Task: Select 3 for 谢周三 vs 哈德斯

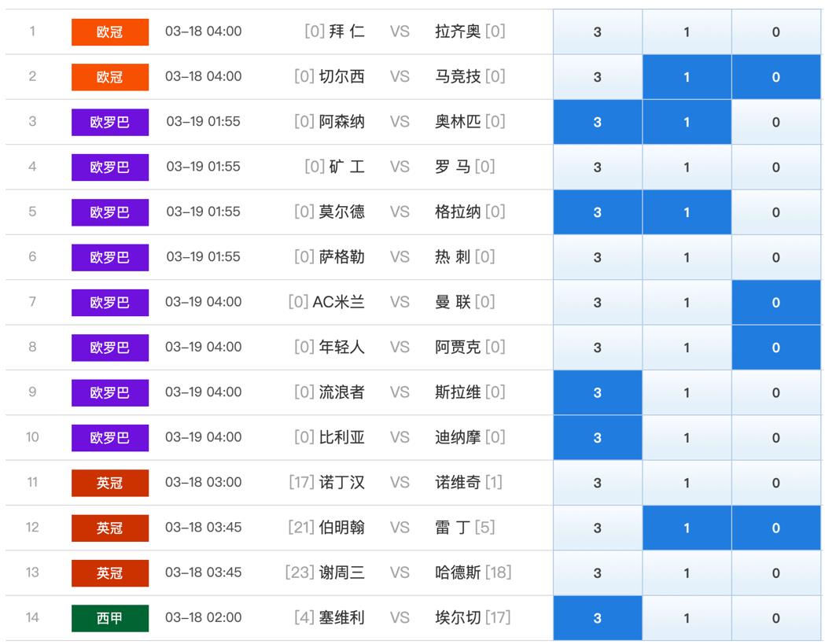Action: tap(597, 573)
